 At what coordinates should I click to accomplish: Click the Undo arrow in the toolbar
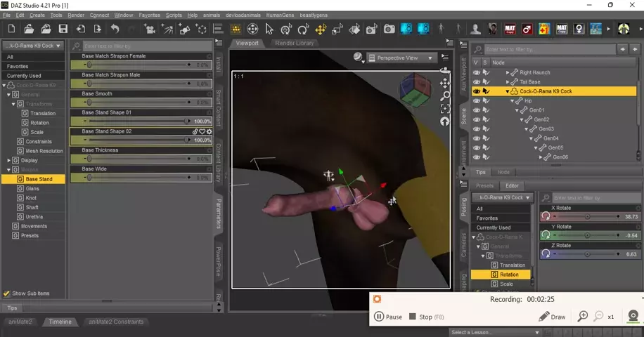[115, 29]
